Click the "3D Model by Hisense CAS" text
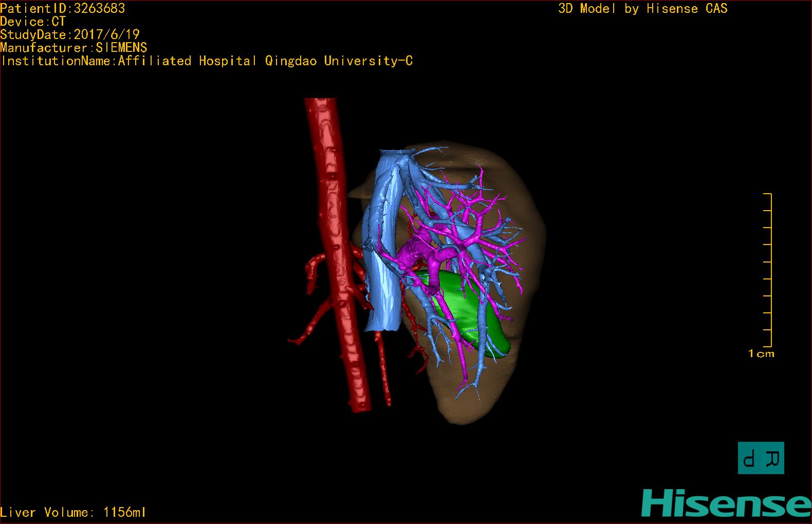 coord(643,8)
